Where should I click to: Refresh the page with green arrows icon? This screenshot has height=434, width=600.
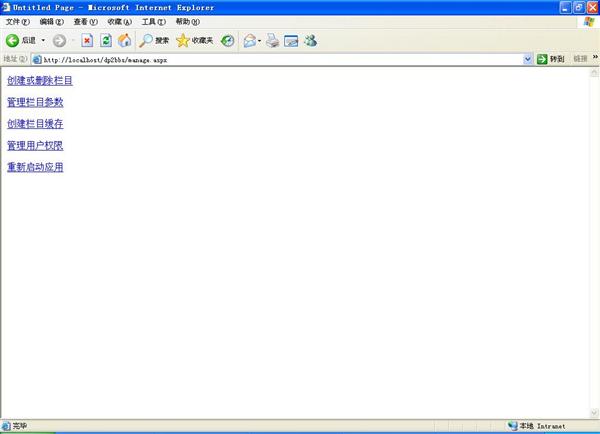point(106,41)
